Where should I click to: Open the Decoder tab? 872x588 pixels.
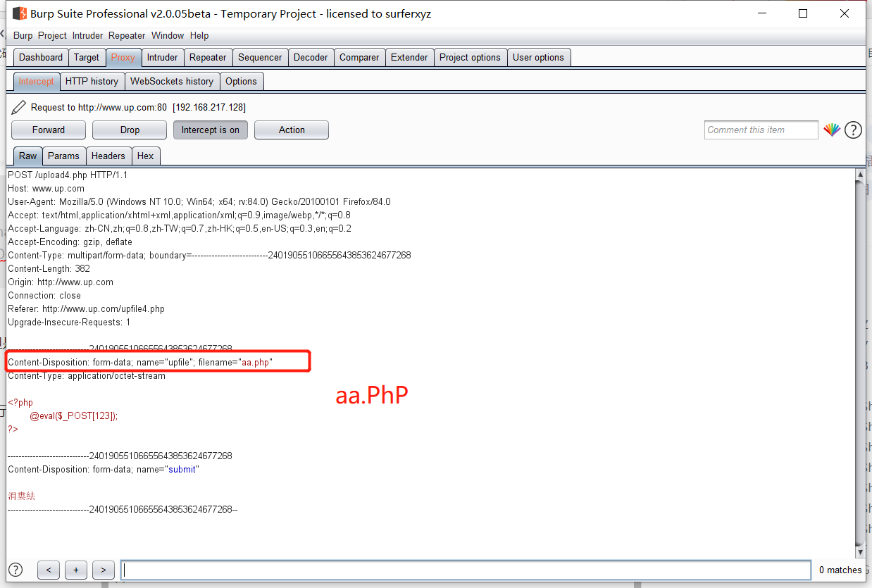point(311,58)
